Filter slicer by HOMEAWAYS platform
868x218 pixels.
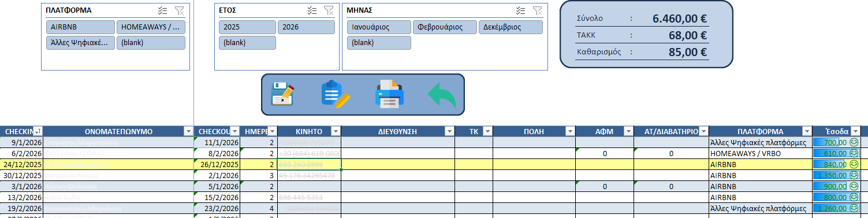click(151, 27)
